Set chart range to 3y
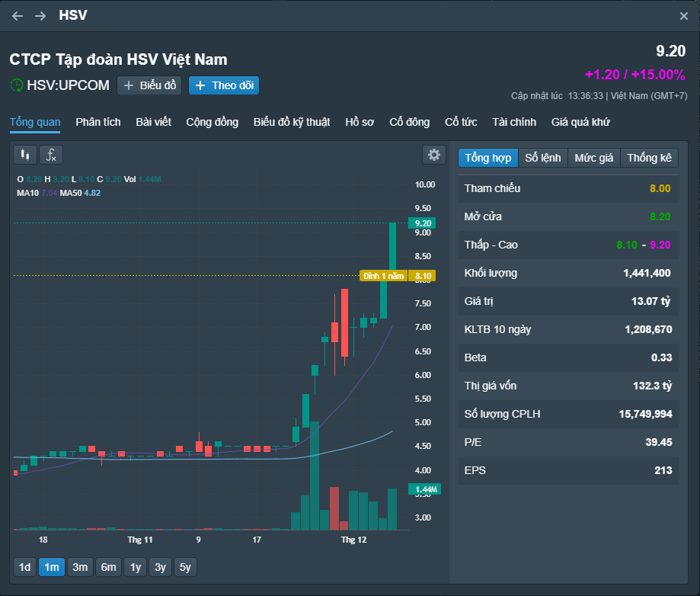This screenshot has height=596, width=700. (160, 567)
